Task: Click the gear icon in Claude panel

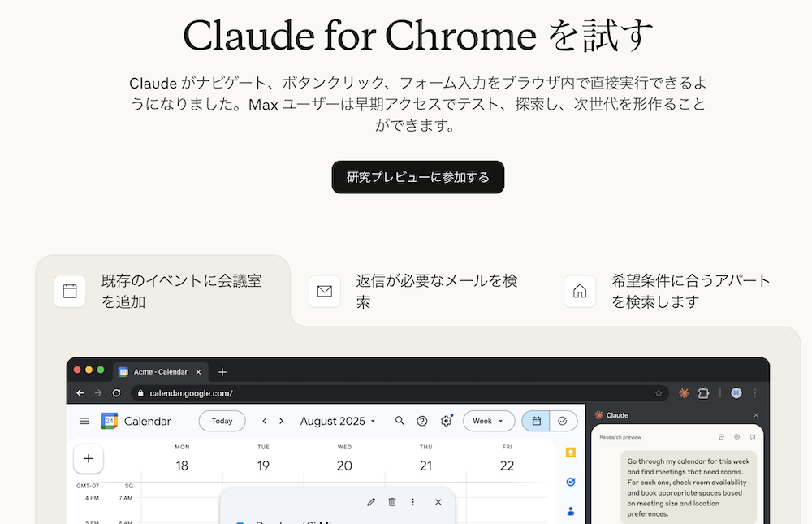Action: 737,437
